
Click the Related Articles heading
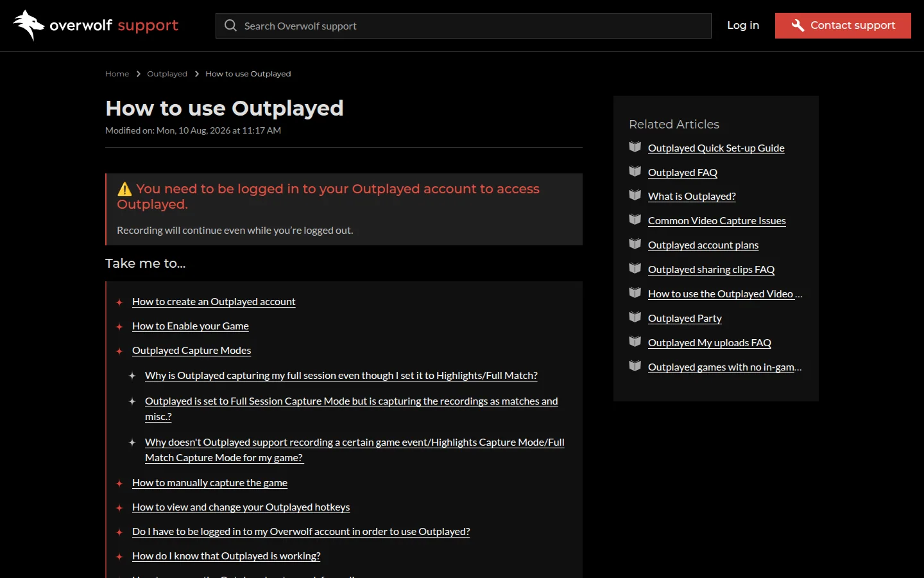(674, 125)
